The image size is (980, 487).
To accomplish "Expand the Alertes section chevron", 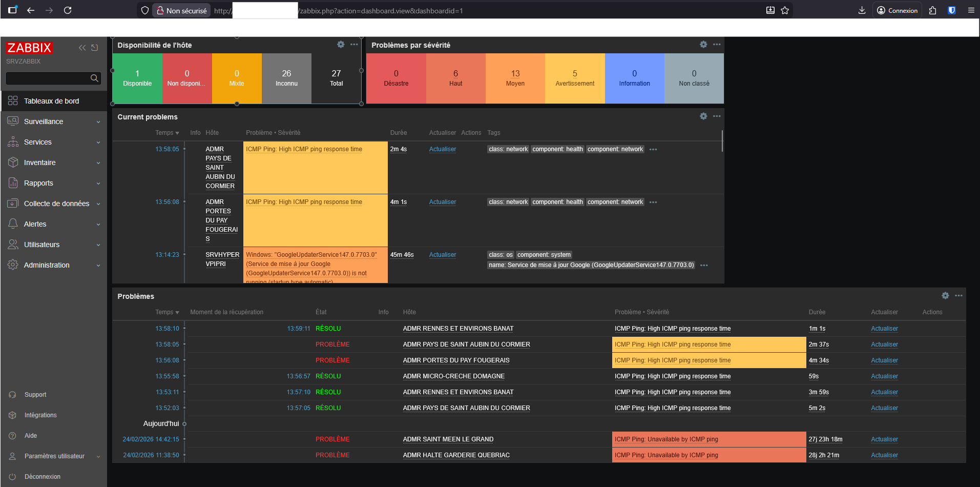I will tap(98, 225).
